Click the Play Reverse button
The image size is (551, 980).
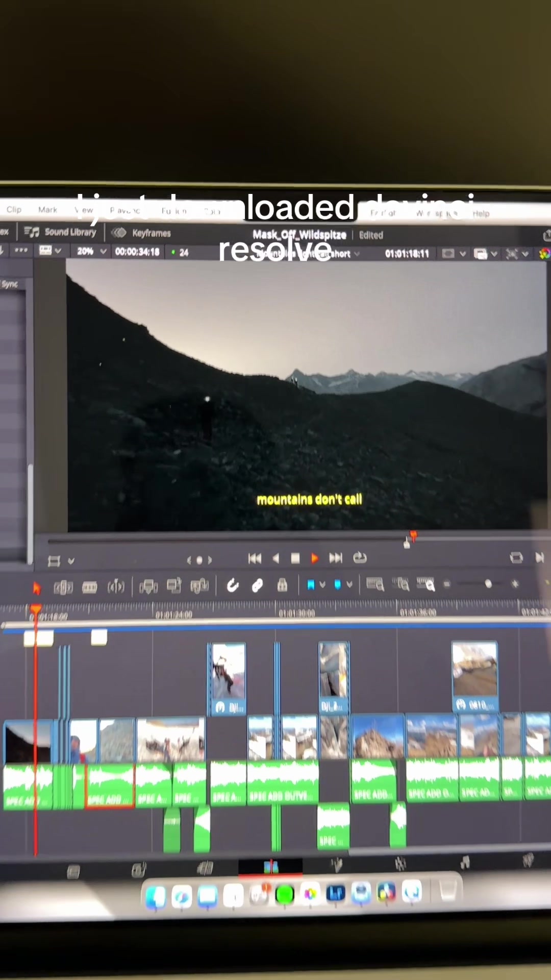(276, 558)
